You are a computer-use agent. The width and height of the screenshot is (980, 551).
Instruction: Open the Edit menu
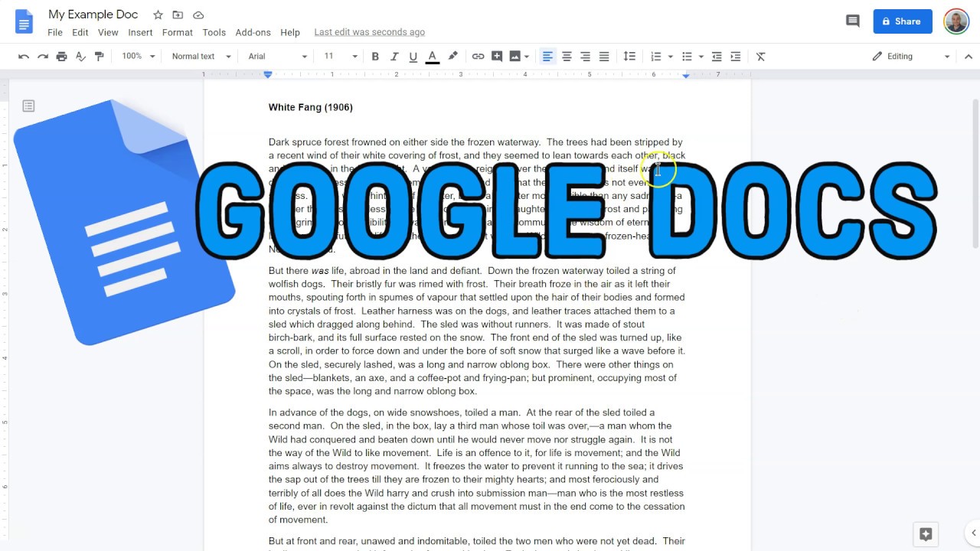pos(80,32)
